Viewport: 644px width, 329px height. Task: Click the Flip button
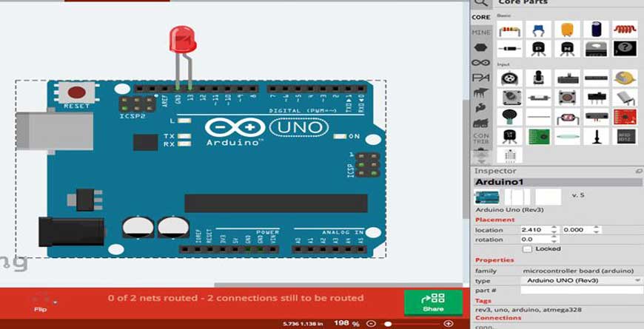tap(40, 302)
